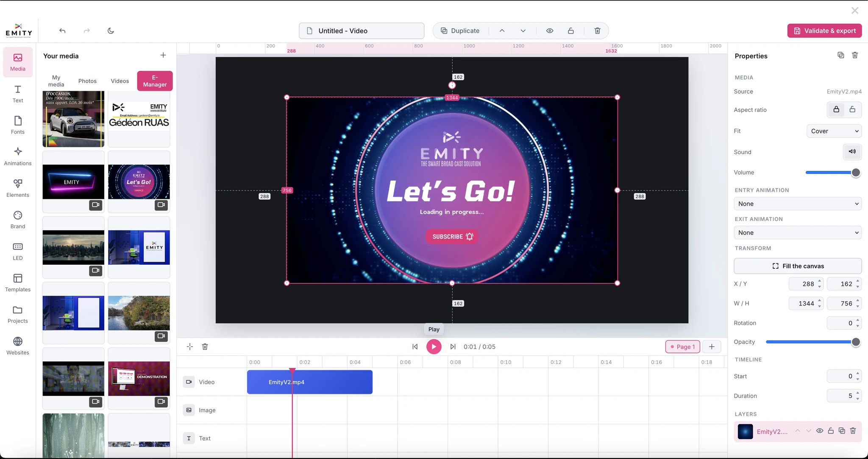Open the Templates sidebar panel
The image size is (868, 459).
18,283
